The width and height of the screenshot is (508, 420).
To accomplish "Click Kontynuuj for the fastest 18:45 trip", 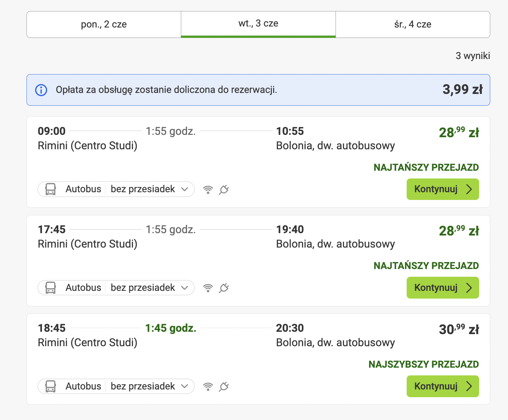I will (x=443, y=386).
